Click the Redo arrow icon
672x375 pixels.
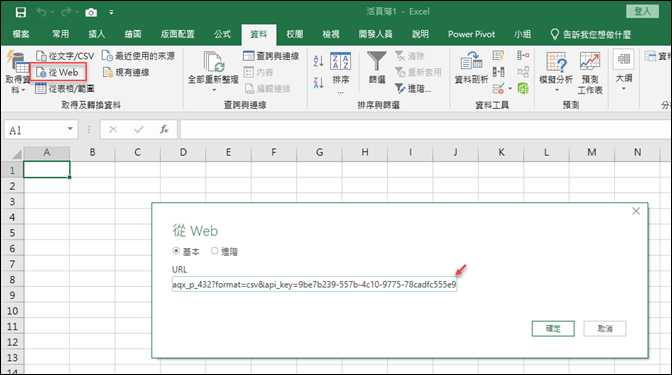[66, 12]
